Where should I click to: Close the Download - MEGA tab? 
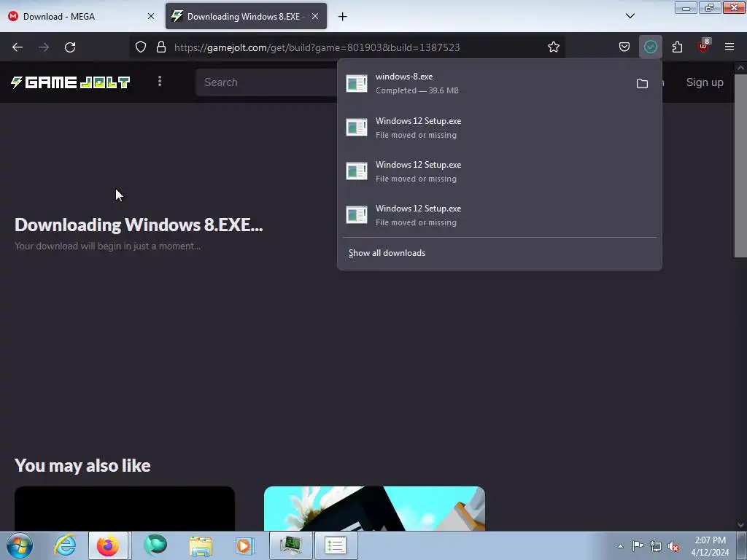[150, 16]
